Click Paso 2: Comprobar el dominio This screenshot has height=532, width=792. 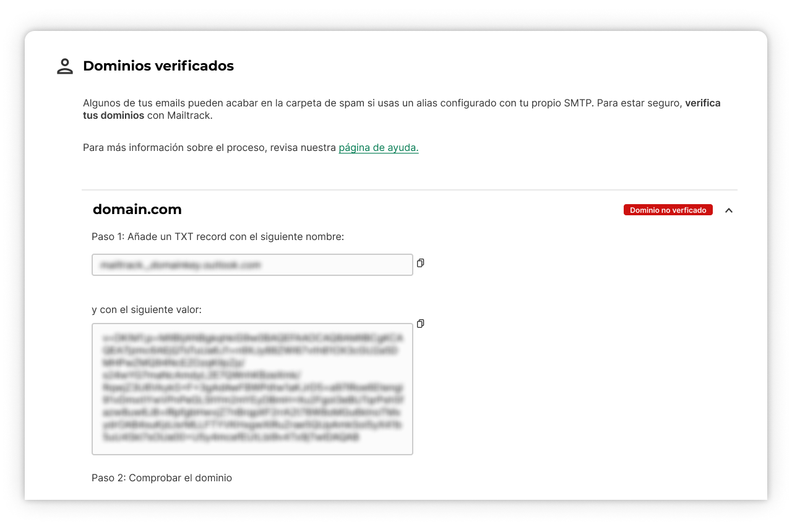161,478
